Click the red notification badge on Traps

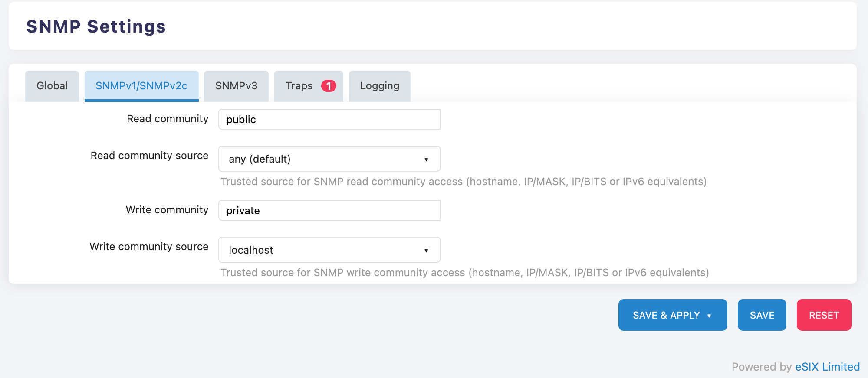point(329,86)
